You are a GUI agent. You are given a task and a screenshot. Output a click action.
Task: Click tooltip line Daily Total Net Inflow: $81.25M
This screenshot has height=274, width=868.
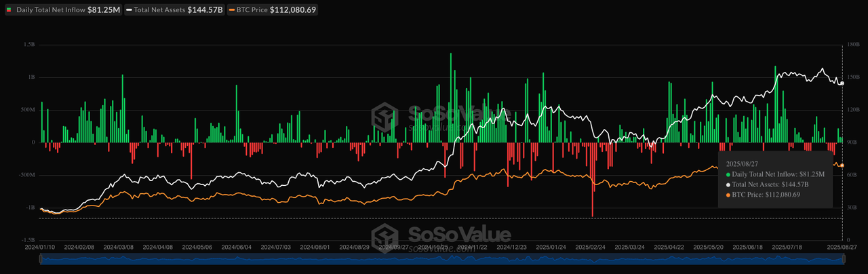tap(775, 174)
